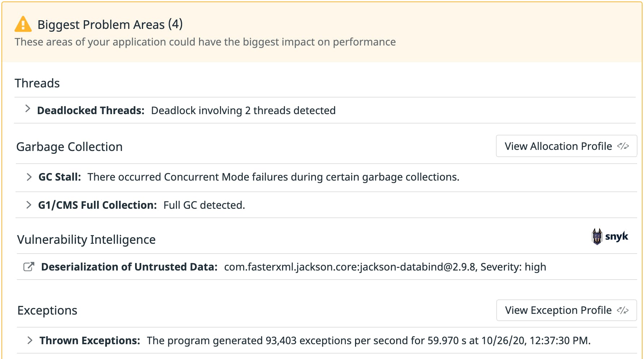Click the code icon inside View Exception Profile button
Image resolution: width=644 pixels, height=359 pixels.
(x=623, y=310)
